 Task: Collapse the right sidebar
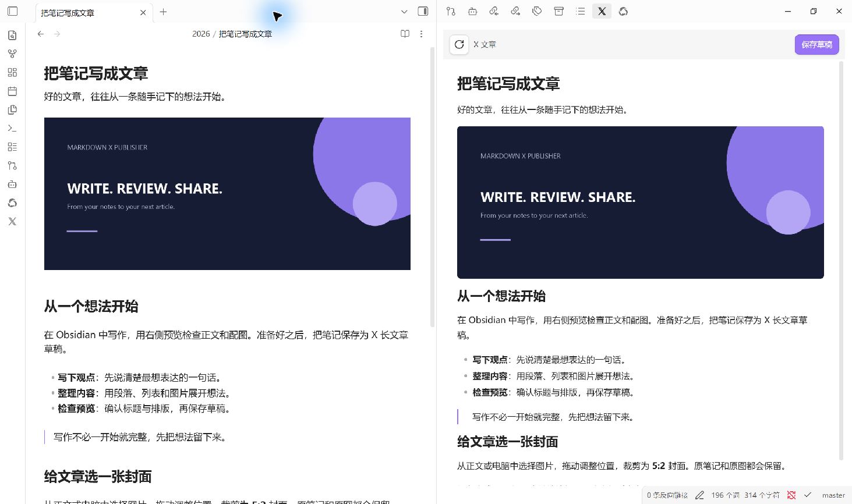pyautogui.click(x=423, y=11)
